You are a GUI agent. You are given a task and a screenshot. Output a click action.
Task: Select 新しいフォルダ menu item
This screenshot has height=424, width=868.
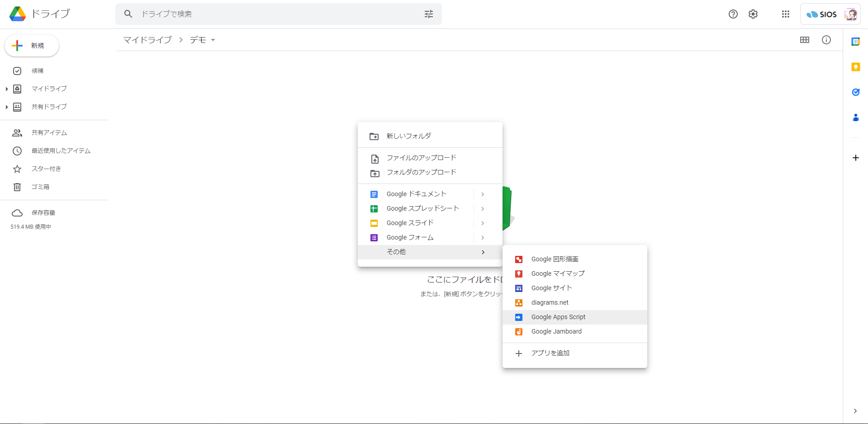[430, 136]
